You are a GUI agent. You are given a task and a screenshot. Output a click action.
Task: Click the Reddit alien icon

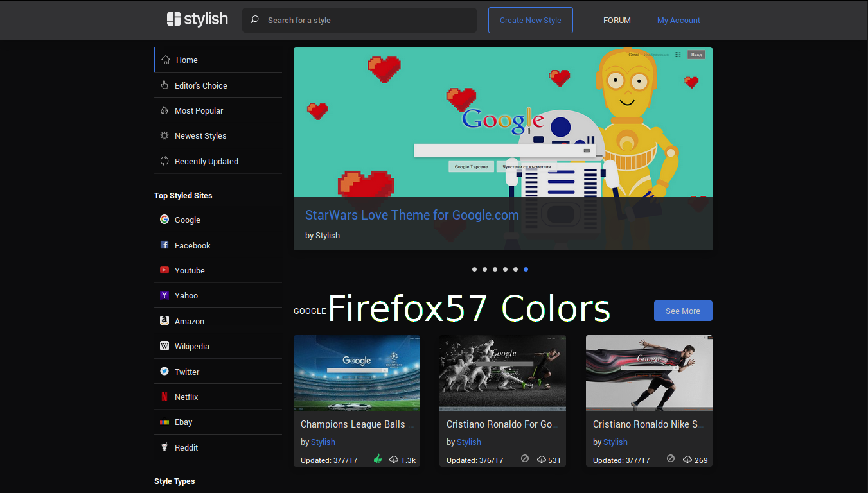coord(164,447)
